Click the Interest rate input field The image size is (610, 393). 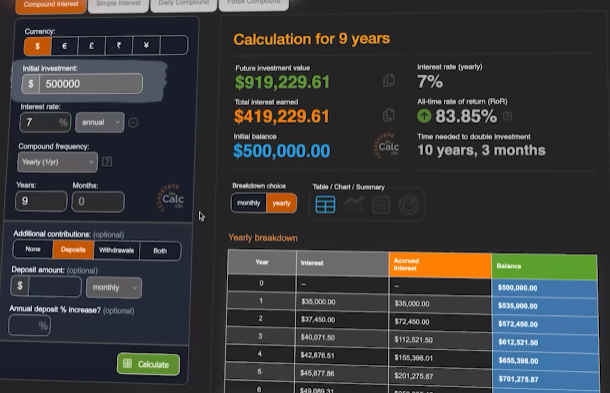point(45,122)
